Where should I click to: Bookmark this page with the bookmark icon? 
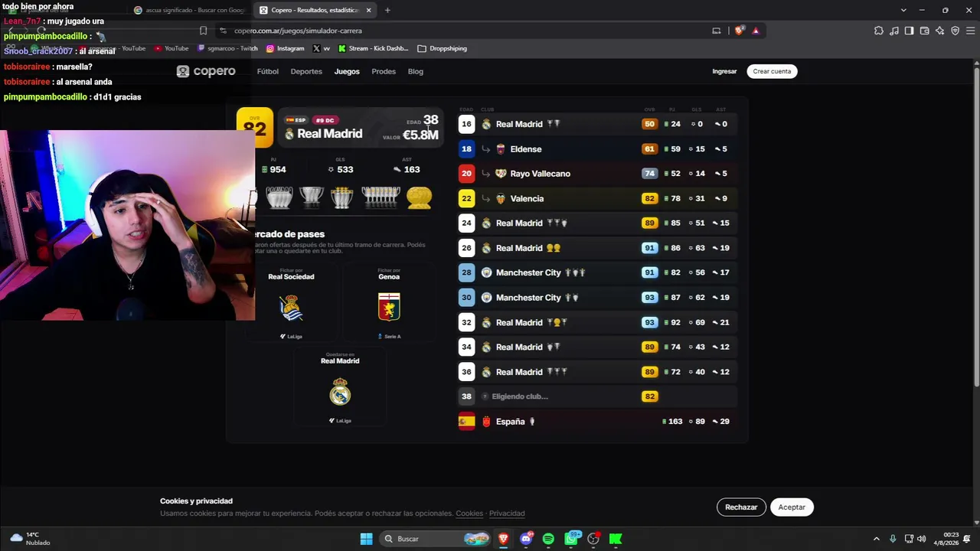point(203,31)
